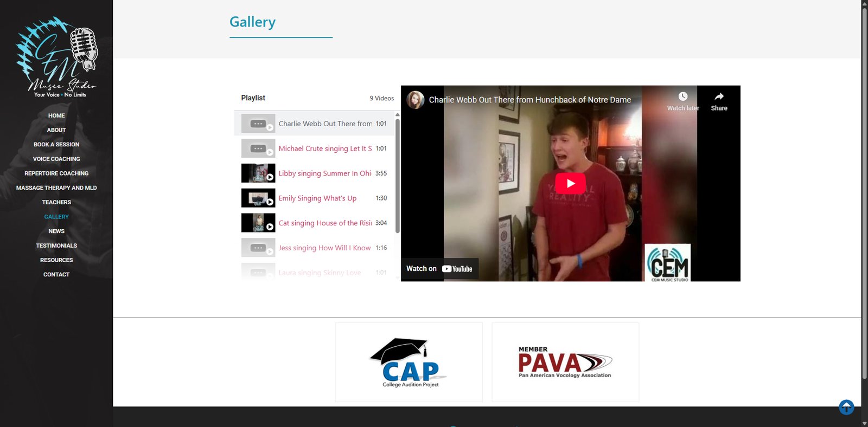Play the YouTube video with red play button

click(x=570, y=184)
